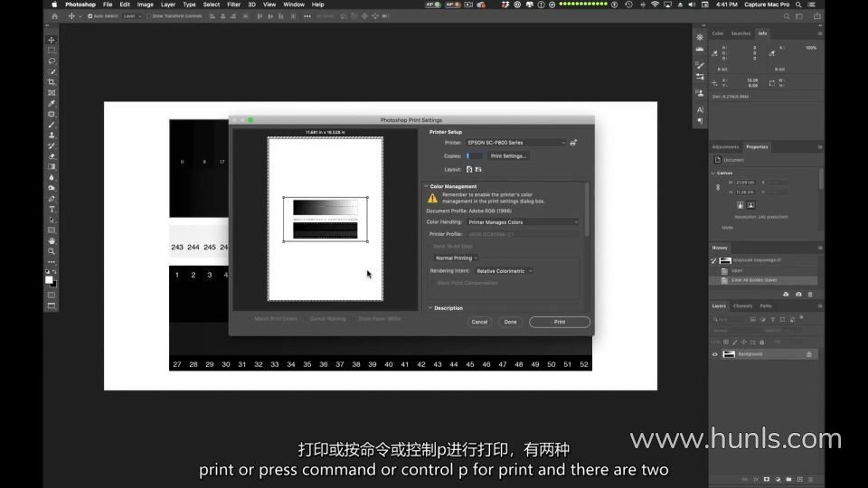Image resolution: width=868 pixels, height=488 pixels.
Task: Choose portrait layout orientation icon
Action: [x=469, y=169]
